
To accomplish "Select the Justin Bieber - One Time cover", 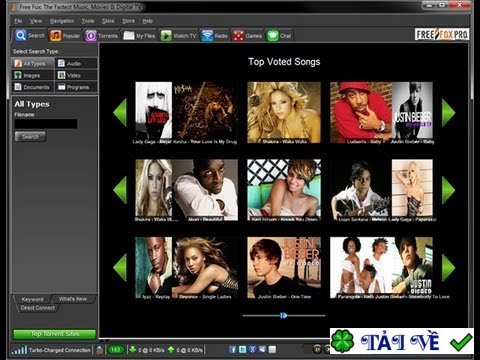I will 284,268.
